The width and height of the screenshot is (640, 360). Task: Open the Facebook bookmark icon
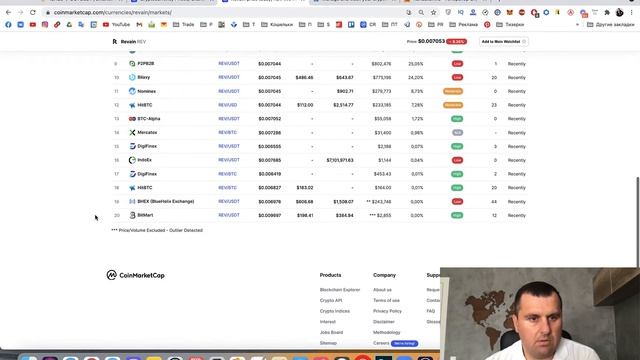click(8, 24)
